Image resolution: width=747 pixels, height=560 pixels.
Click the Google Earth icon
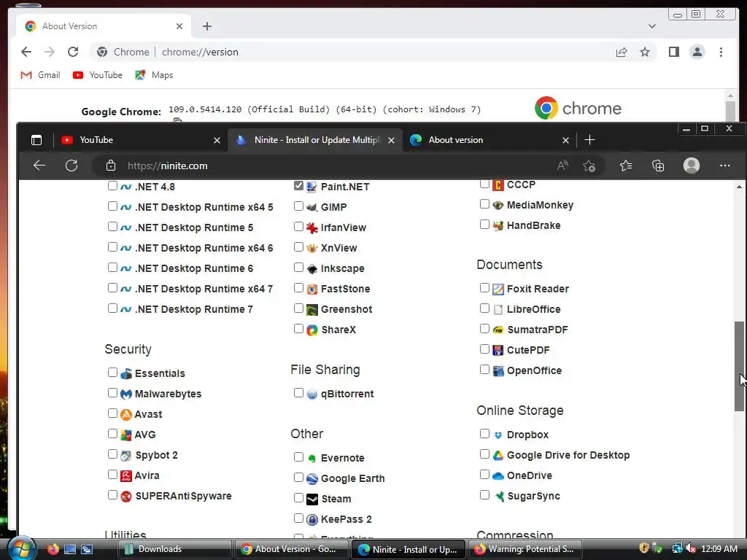(x=312, y=478)
